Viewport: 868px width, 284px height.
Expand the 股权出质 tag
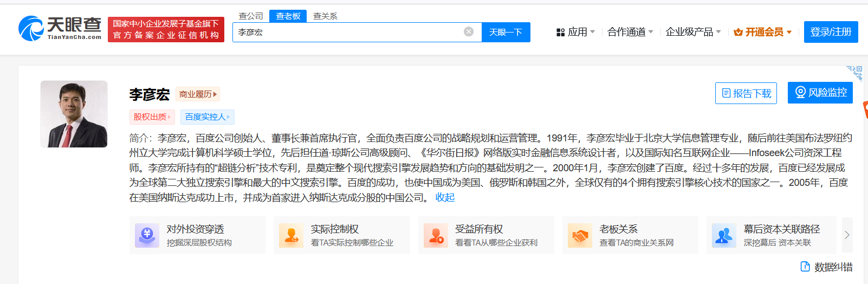[x=152, y=117]
